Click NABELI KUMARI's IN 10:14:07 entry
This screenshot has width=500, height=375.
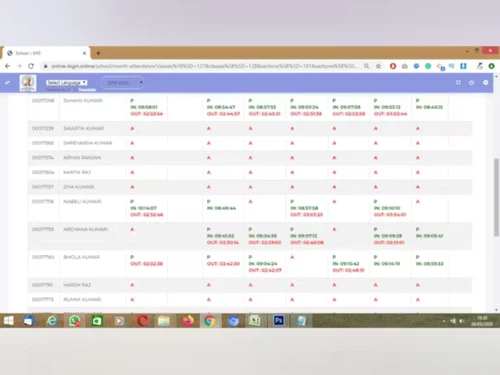pos(144,208)
